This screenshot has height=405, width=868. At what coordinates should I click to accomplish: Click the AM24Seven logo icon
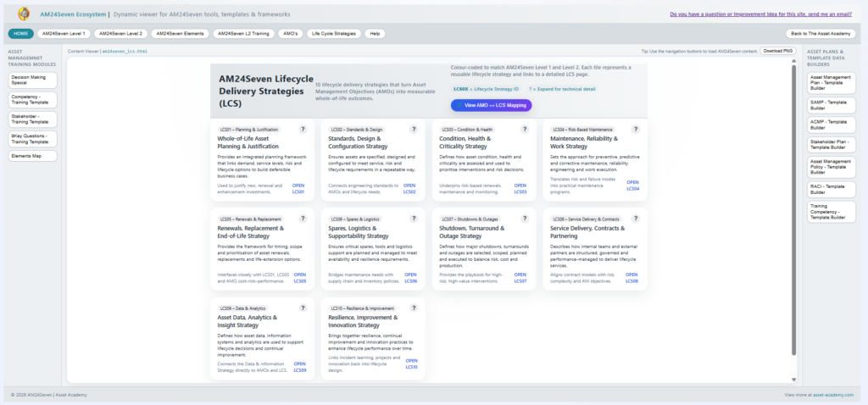21,14
